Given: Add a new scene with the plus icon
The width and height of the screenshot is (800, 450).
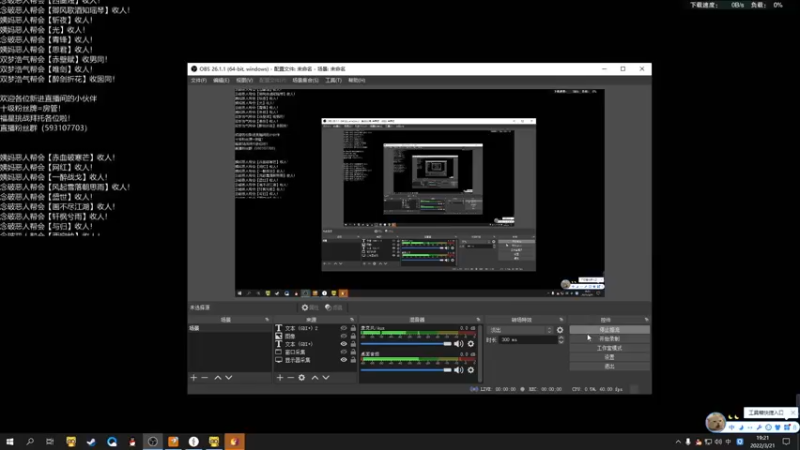Looking at the screenshot, I should click(x=193, y=378).
